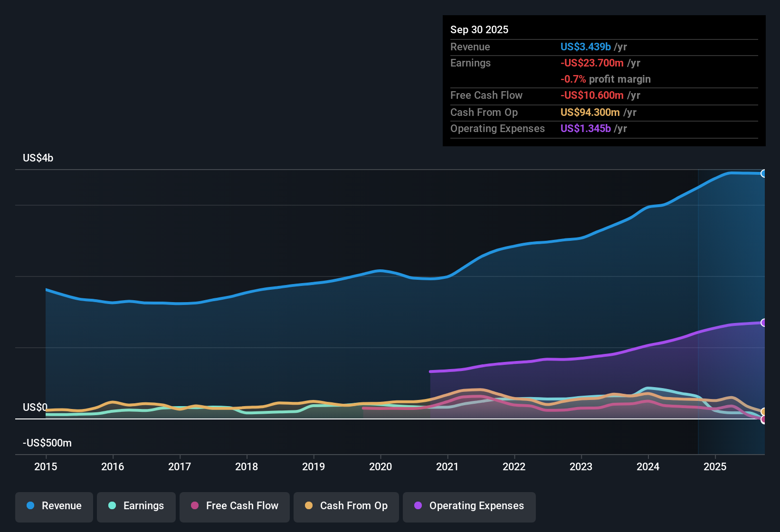Select the purple Operating Expenses dot
The height and width of the screenshot is (532, 780).
pos(417,506)
